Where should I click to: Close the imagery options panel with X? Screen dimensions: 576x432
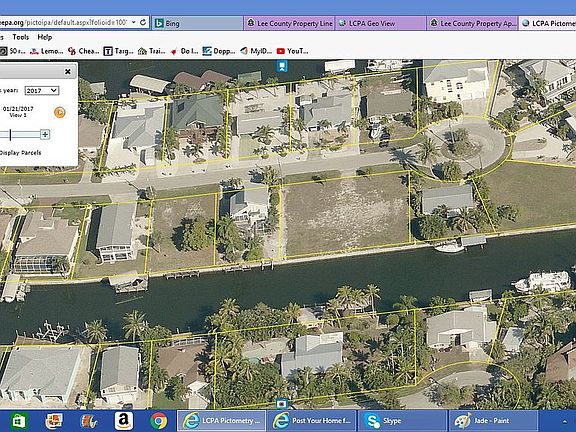click(68, 72)
